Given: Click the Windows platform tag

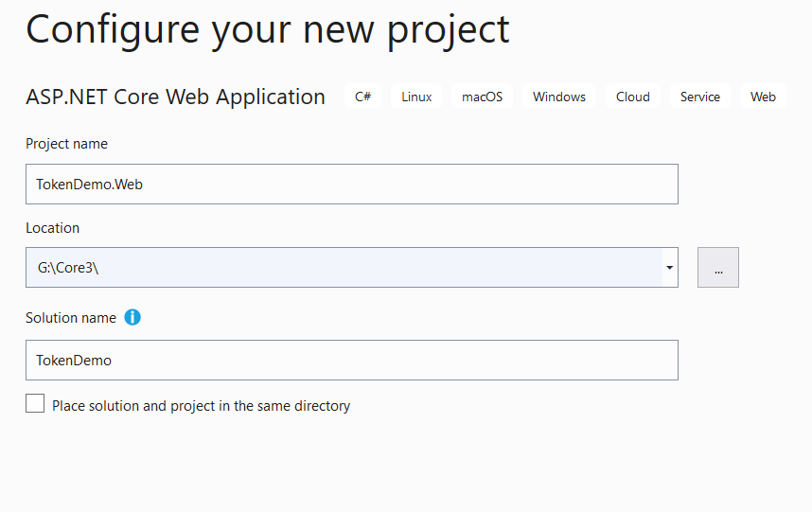Looking at the screenshot, I should 559,97.
